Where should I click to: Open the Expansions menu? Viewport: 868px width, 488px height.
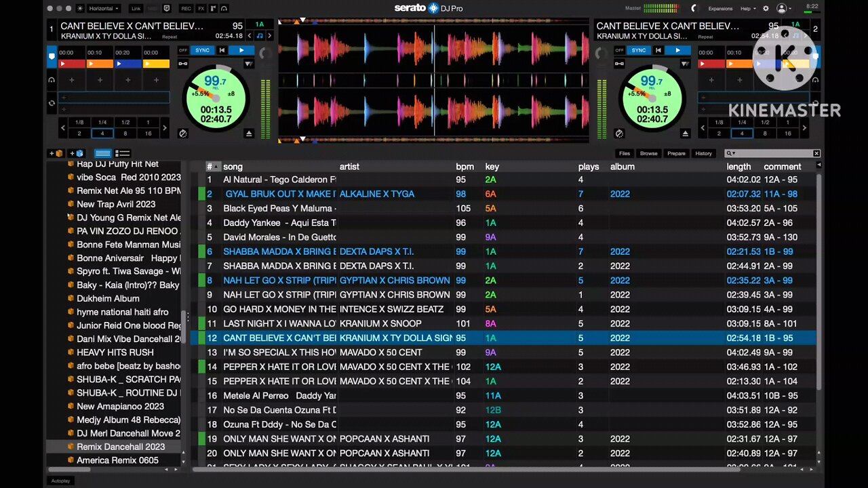[x=720, y=9]
